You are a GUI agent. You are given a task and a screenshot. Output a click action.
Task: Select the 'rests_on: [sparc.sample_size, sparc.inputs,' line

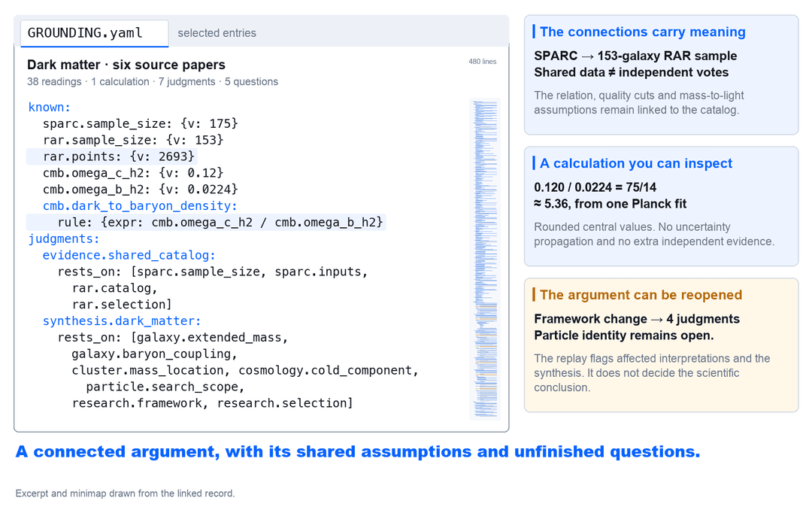212,272
